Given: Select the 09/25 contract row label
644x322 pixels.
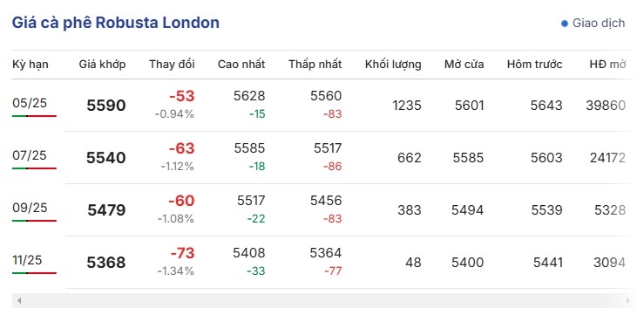Looking at the screenshot, I should click(x=30, y=208).
